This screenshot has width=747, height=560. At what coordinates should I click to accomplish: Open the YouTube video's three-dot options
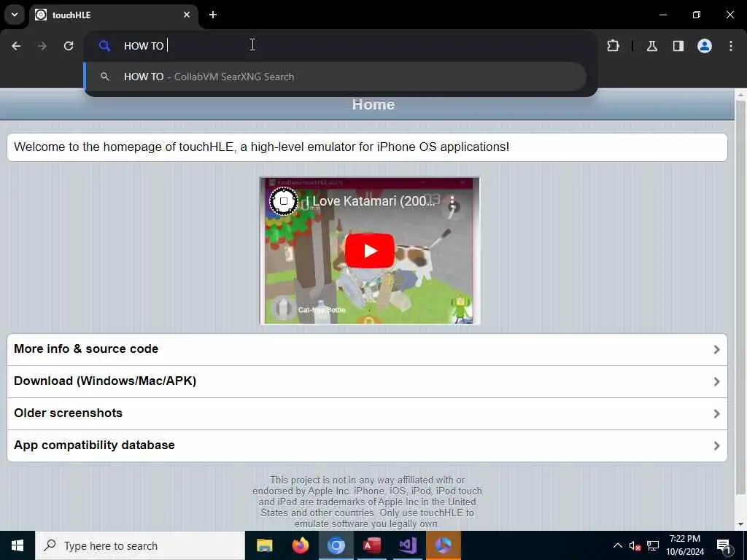[x=452, y=201]
